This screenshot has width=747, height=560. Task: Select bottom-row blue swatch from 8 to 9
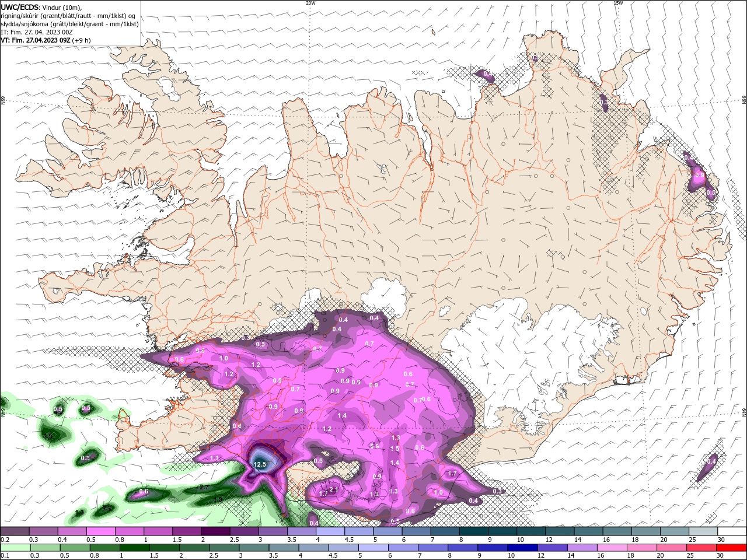(463, 548)
